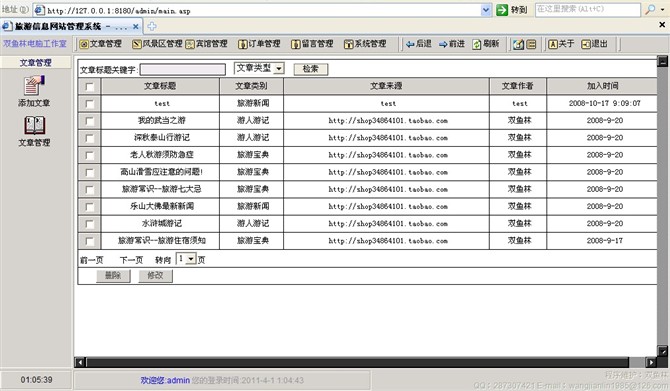This screenshot has width=670, height=391.
Task: Focus the 文章标题关键字 input field
Action: 183,69
